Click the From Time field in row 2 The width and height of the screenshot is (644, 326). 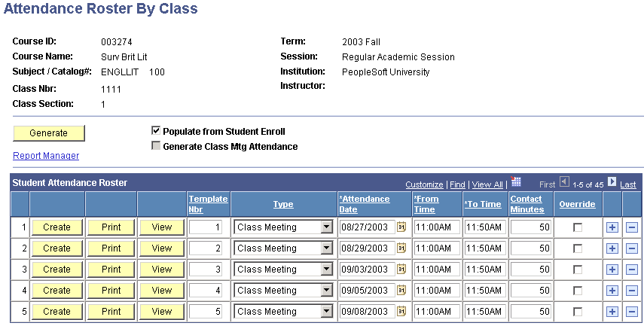[437, 248]
